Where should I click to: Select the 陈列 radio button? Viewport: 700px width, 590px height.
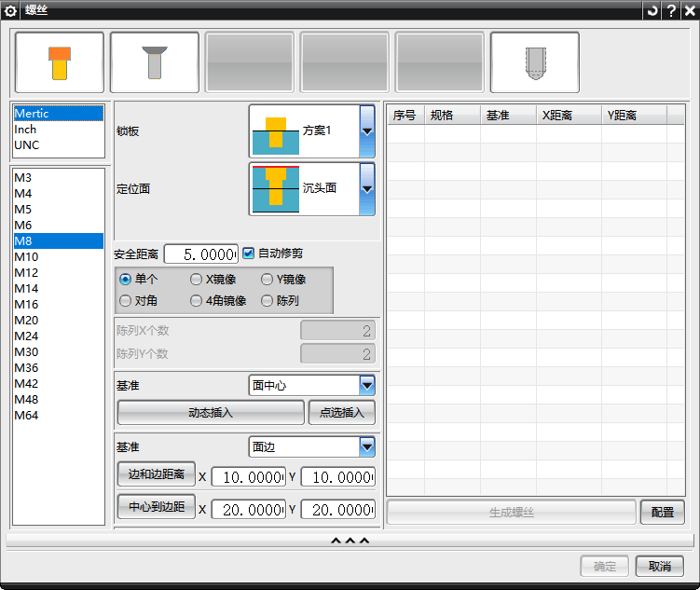(267, 301)
